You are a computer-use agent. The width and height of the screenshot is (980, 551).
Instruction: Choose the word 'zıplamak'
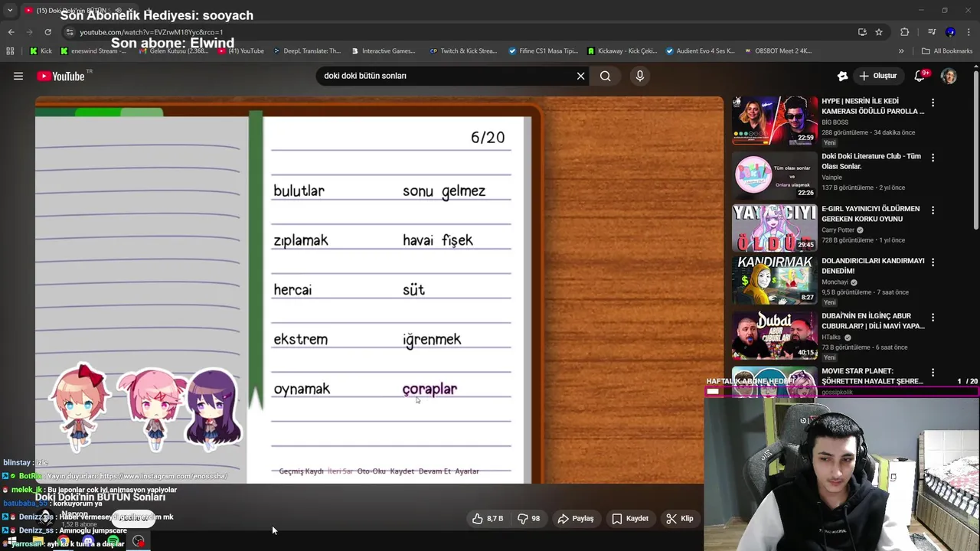coord(301,241)
